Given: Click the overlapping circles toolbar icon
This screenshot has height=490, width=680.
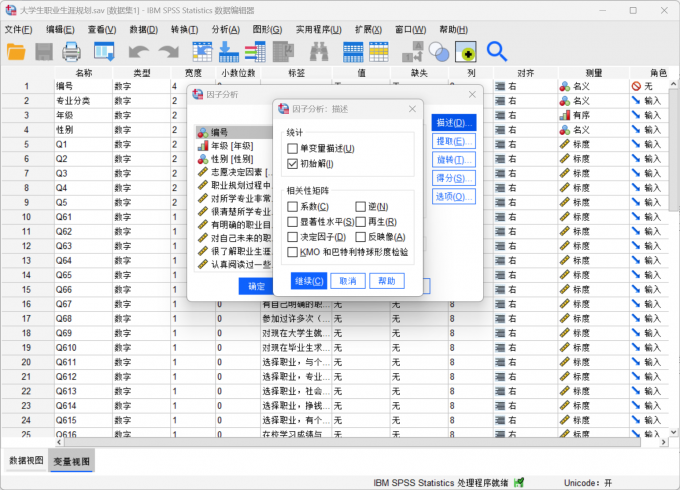Looking at the screenshot, I should point(438,51).
